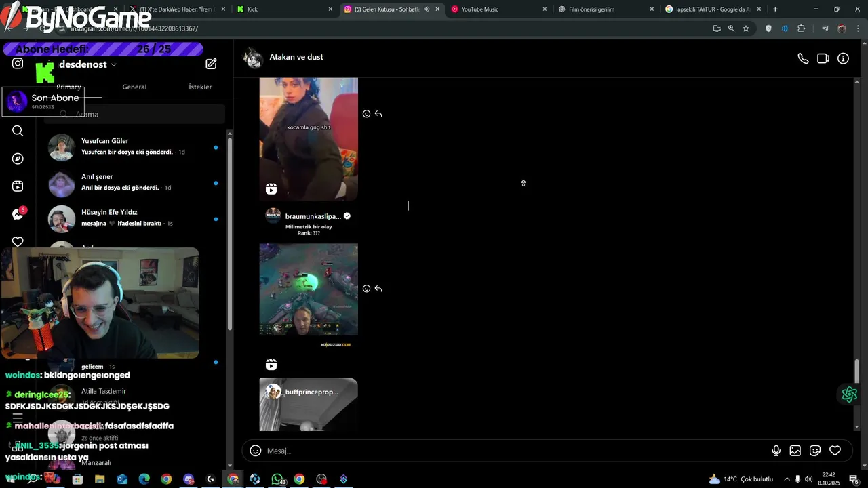Play the kocamla gng shit reel thumbnail
The image size is (868, 488).
(309, 139)
